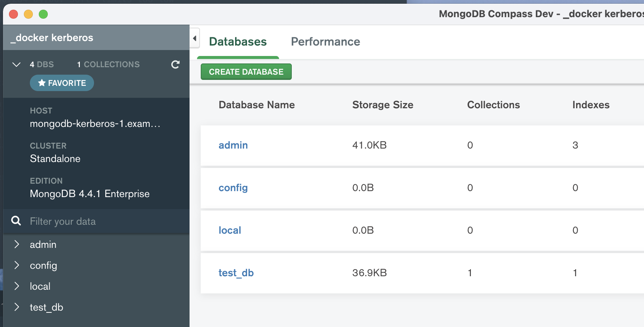Toggle the Favorite star button

point(62,83)
